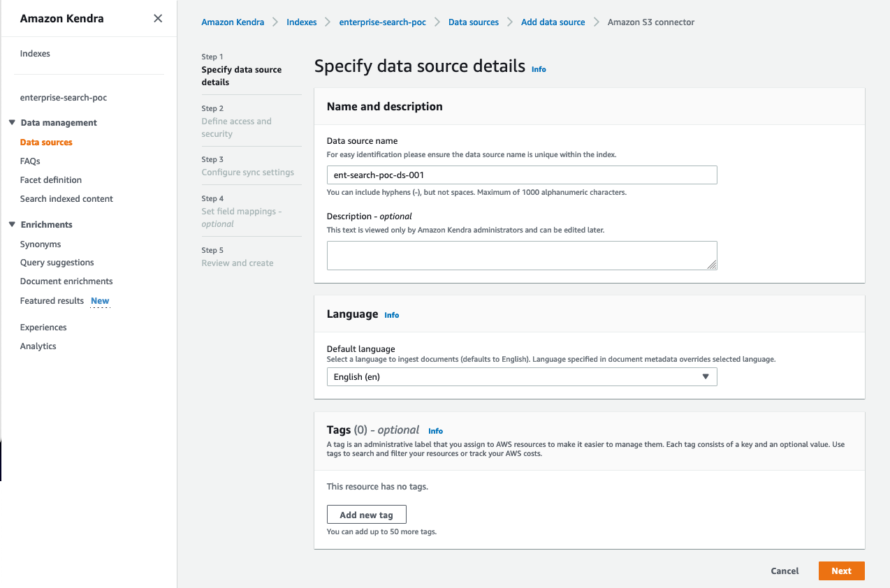Open Facet definition page

(x=51, y=180)
